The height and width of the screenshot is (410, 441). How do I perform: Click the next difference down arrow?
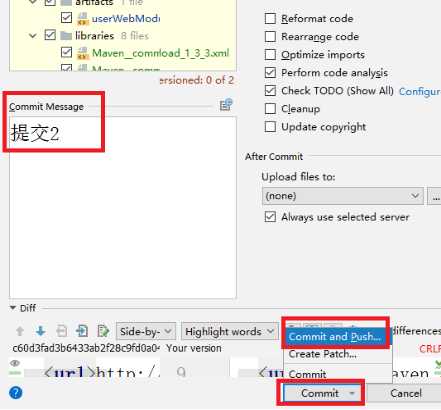point(41,331)
